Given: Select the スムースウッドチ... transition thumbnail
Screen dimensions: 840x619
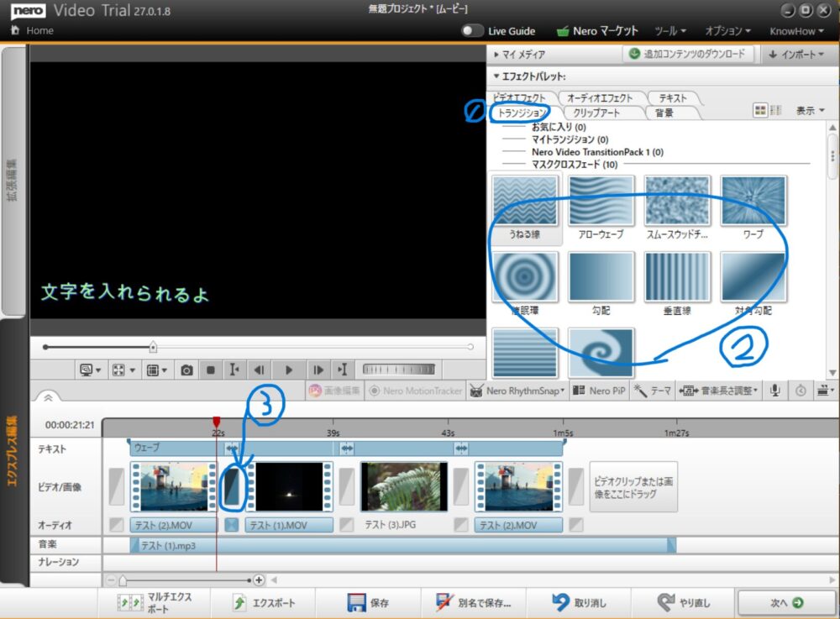Looking at the screenshot, I should [677, 200].
